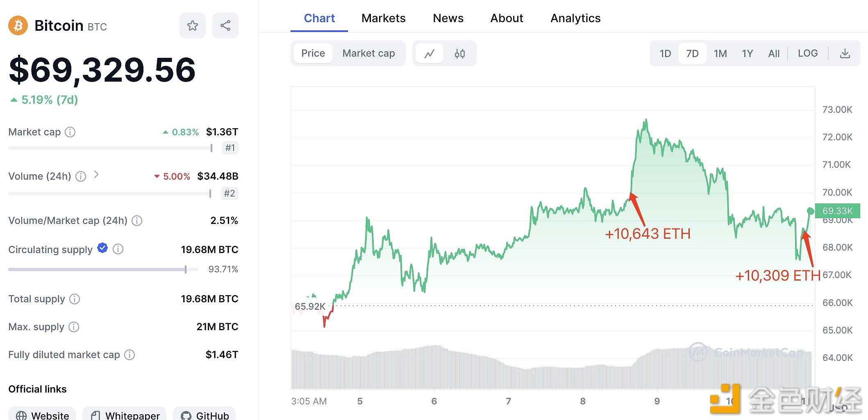Click info icon beside Circulating supply

[x=118, y=249]
